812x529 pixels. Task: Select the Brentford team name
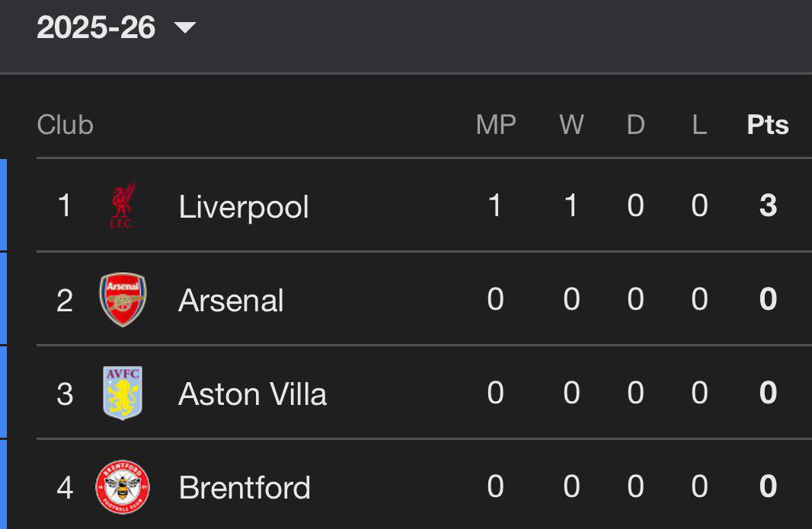[245, 488]
